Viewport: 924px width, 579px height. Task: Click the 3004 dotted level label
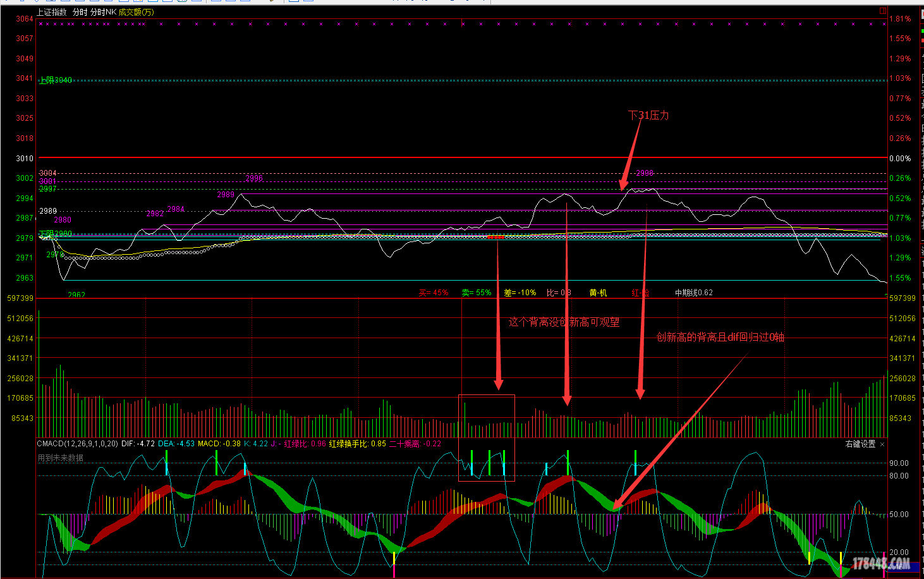click(48, 173)
